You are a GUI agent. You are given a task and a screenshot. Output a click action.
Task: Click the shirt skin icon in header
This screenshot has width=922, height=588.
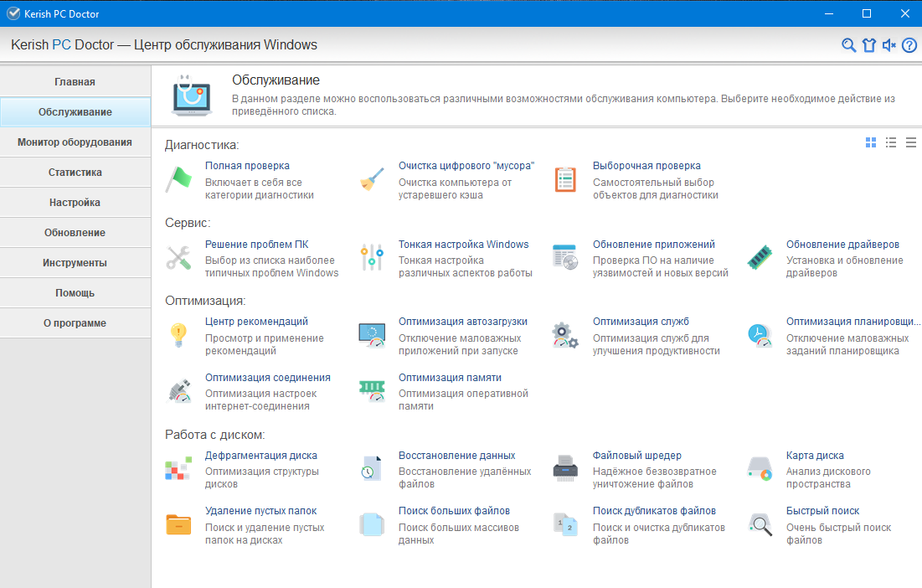(x=869, y=45)
